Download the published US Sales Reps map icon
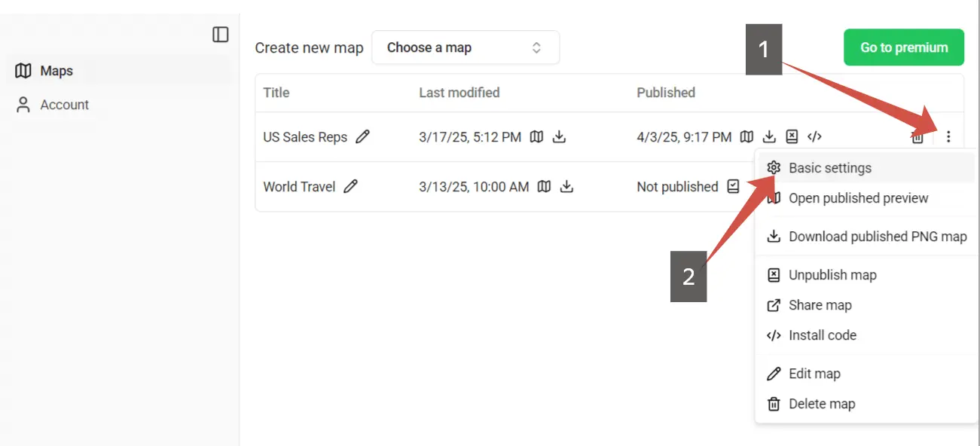This screenshot has height=446, width=980. 769,137
